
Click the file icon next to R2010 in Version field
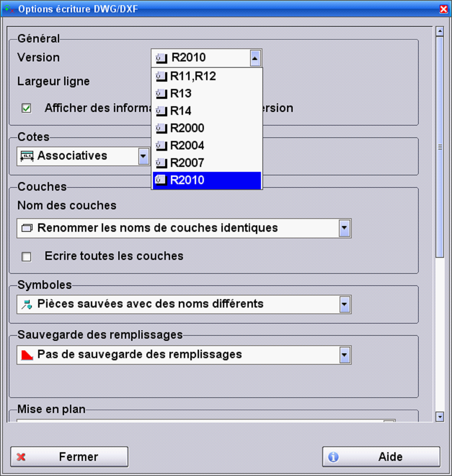[x=161, y=58]
